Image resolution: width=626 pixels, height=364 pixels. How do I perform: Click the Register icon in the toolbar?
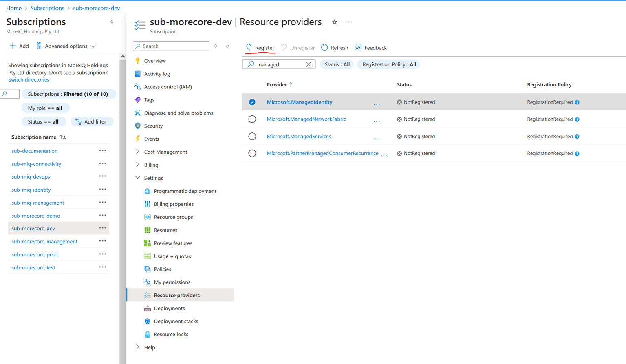tap(249, 47)
